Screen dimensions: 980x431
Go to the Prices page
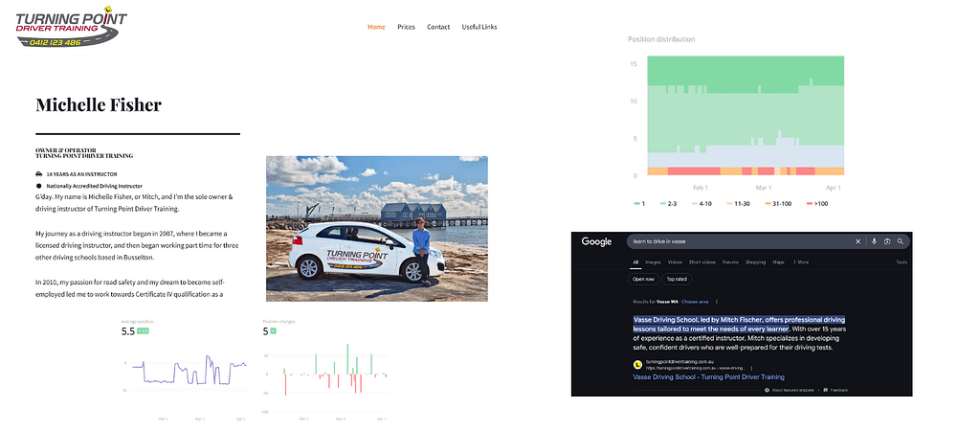point(406,27)
